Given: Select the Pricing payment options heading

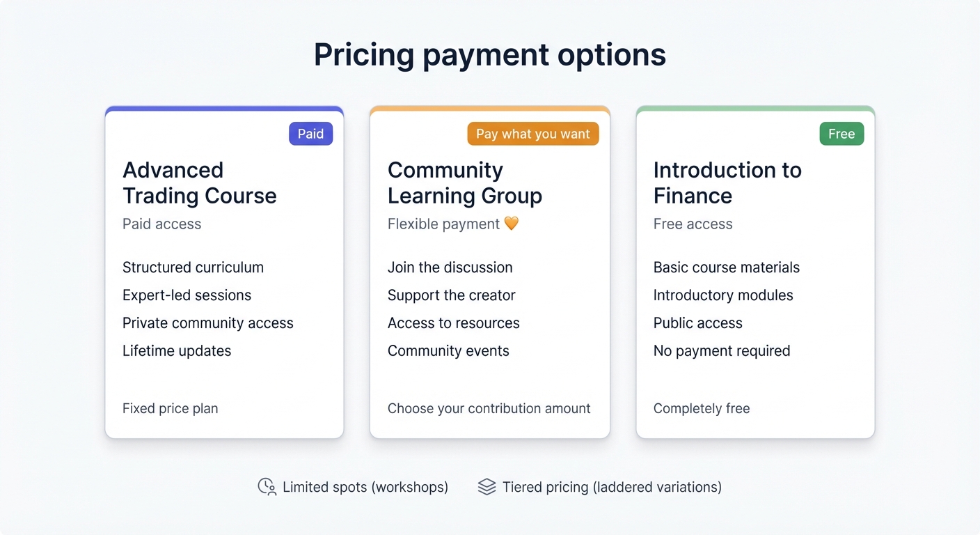Looking at the screenshot, I should [x=489, y=54].
